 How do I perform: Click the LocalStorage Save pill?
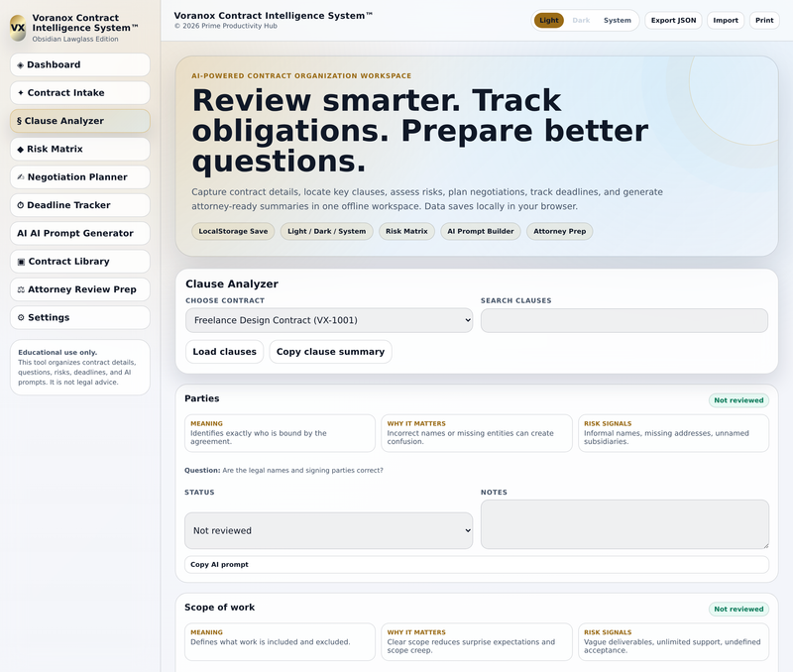[x=233, y=232]
